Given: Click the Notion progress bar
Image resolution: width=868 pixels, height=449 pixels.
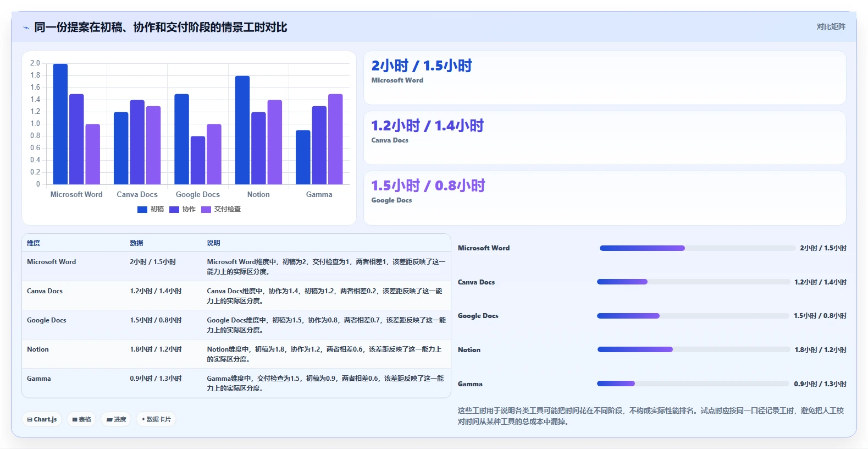Looking at the screenshot, I should point(694,349).
